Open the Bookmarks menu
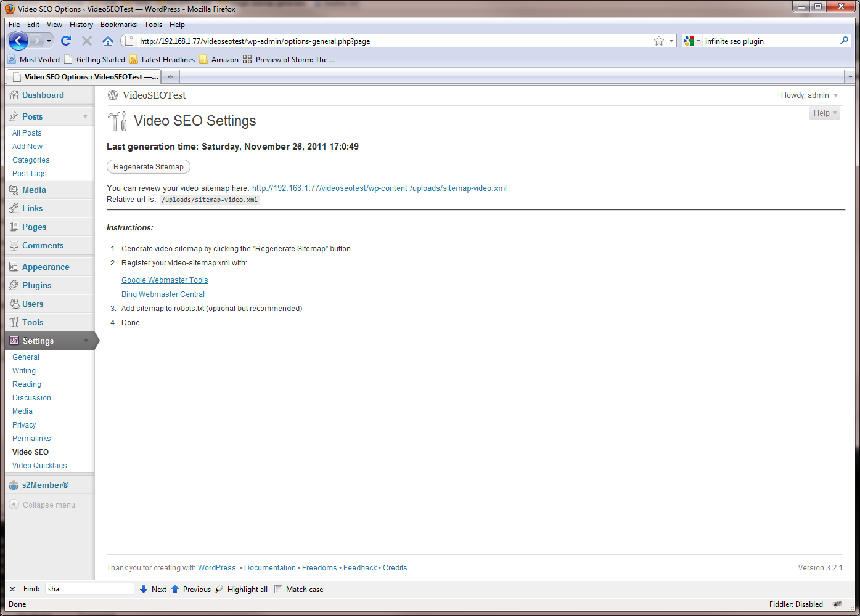 (118, 25)
